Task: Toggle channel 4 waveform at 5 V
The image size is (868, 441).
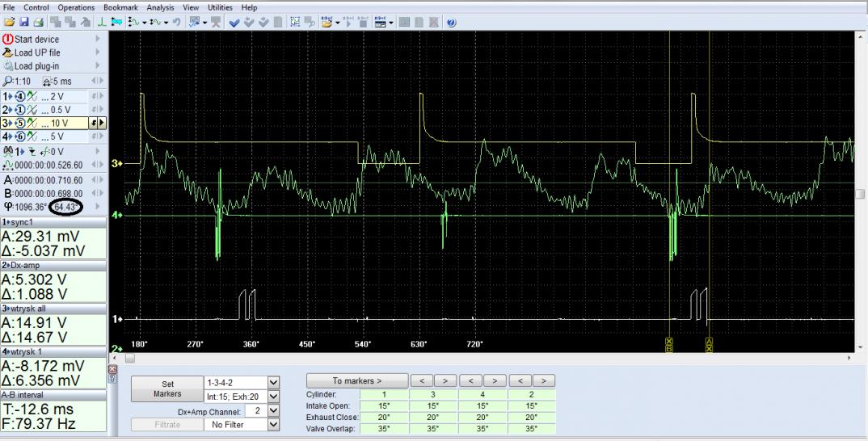Action: [32, 136]
